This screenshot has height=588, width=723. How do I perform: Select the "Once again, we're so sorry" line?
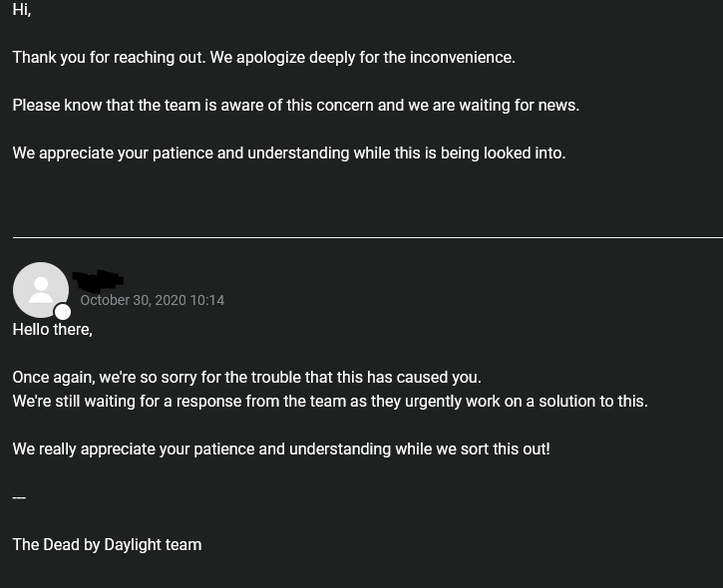pyautogui.click(x=246, y=378)
